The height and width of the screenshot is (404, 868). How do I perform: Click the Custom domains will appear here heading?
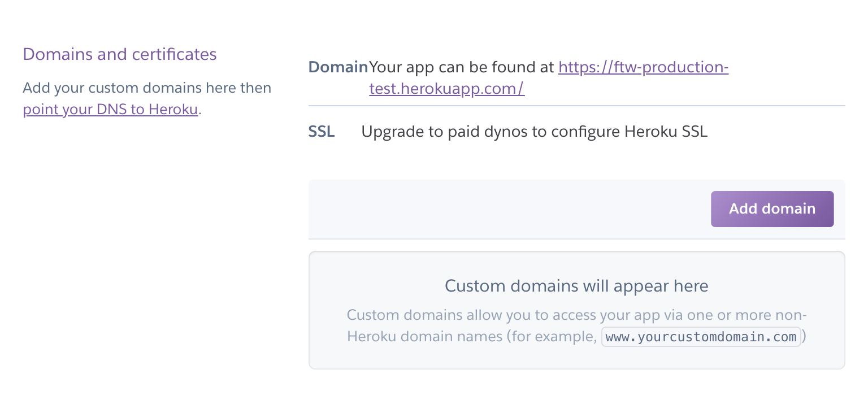[x=576, y=285]
